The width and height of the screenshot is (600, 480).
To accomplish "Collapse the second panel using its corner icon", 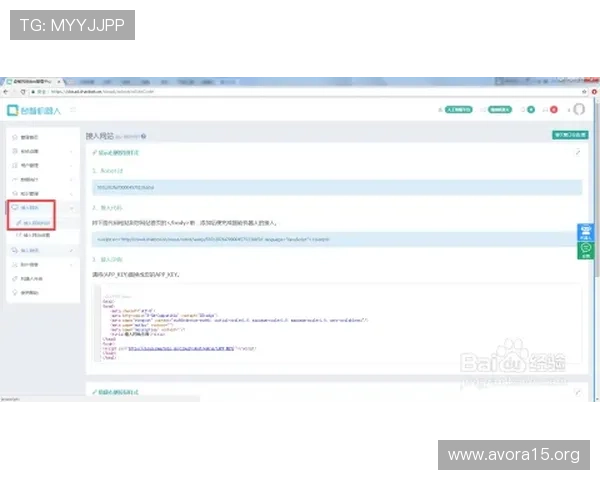I will tap(578, 392).
